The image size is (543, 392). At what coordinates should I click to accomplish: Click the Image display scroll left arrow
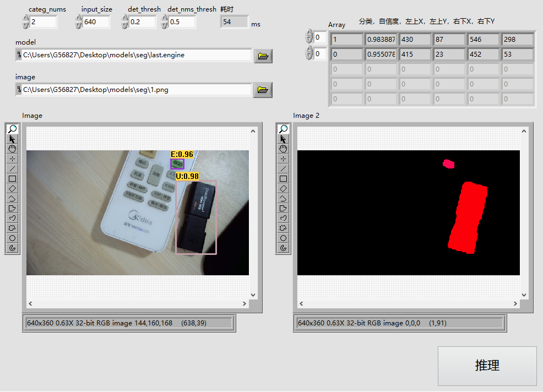click(x=30, y=303)
